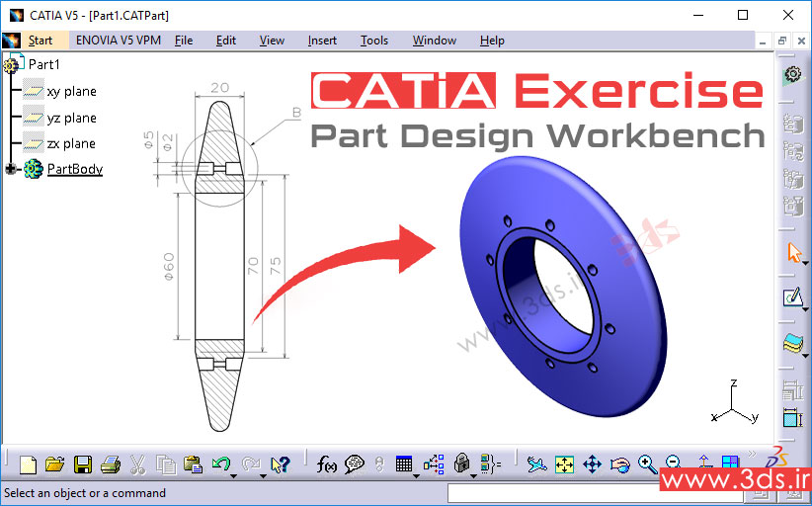The width and height of the screenshot is (812, 506).
Task: Open the Design Table dropdown arrow
Action: click(x=416, y=475)
